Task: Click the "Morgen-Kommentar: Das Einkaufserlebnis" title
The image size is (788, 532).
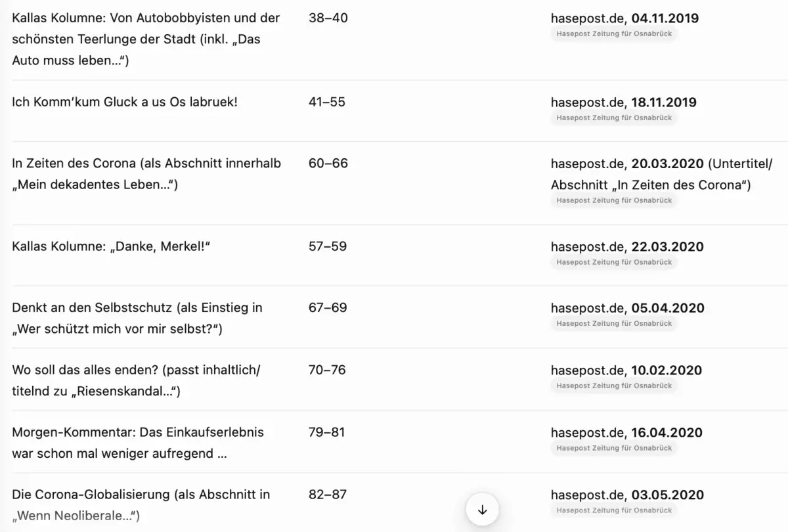Action: pyautogui.click(x=137, y=432)
